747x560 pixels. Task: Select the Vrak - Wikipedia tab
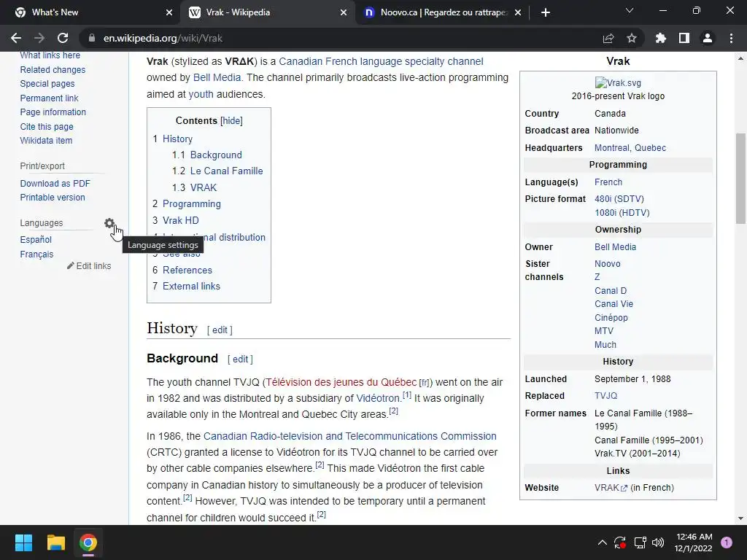(267, 12)
